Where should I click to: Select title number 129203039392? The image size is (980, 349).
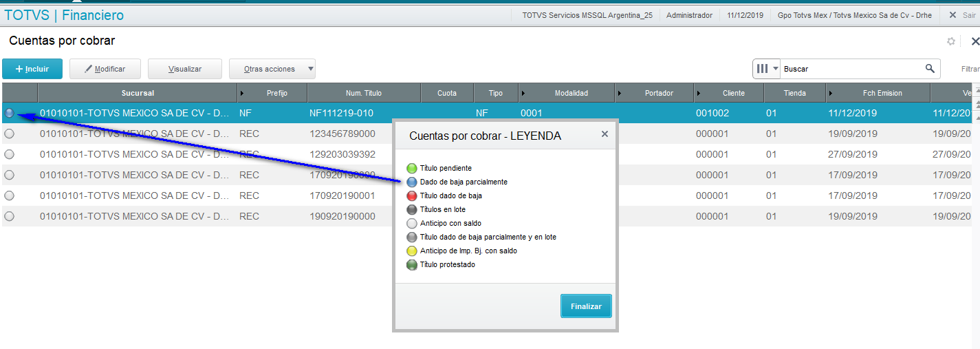(x=342, y=154)
